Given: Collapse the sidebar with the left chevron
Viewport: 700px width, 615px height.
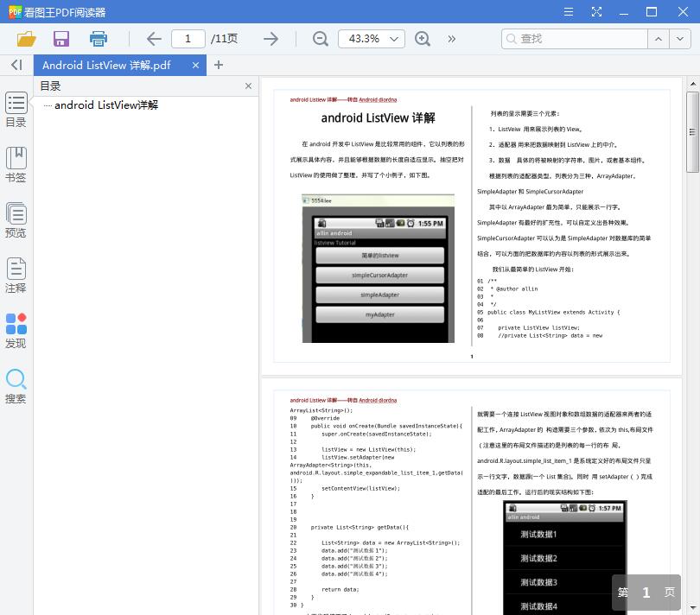Looking at the screenshot, I should click(16, 65).
